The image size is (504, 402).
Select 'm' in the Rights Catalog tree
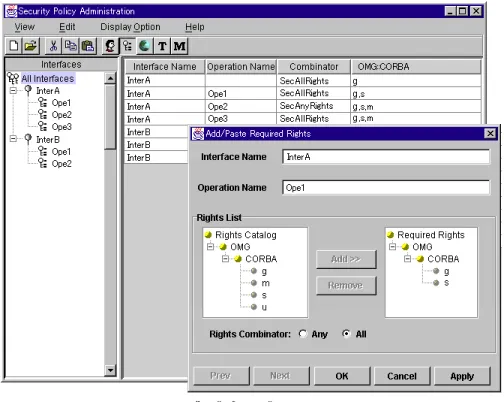265,283
